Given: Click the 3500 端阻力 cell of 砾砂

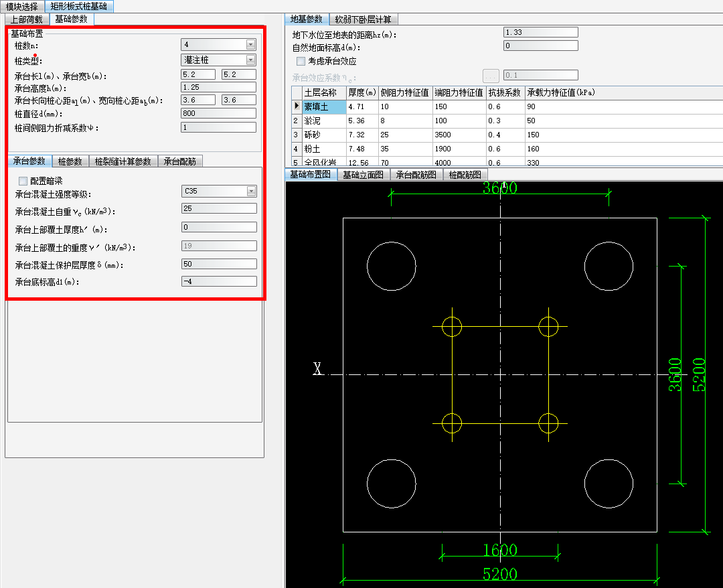Looking at the screenshot, I should tap(459, 135).
